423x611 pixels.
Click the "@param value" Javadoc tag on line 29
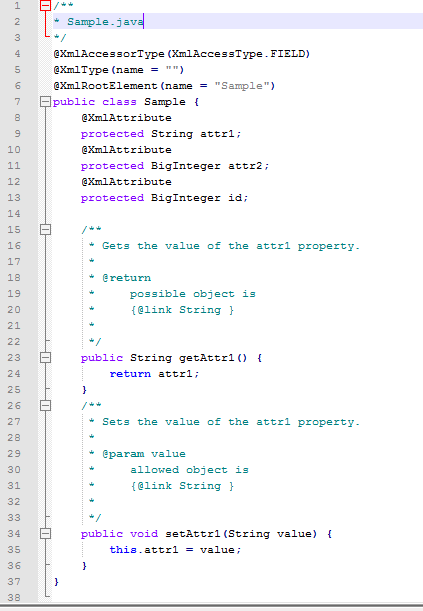point(144,454)
